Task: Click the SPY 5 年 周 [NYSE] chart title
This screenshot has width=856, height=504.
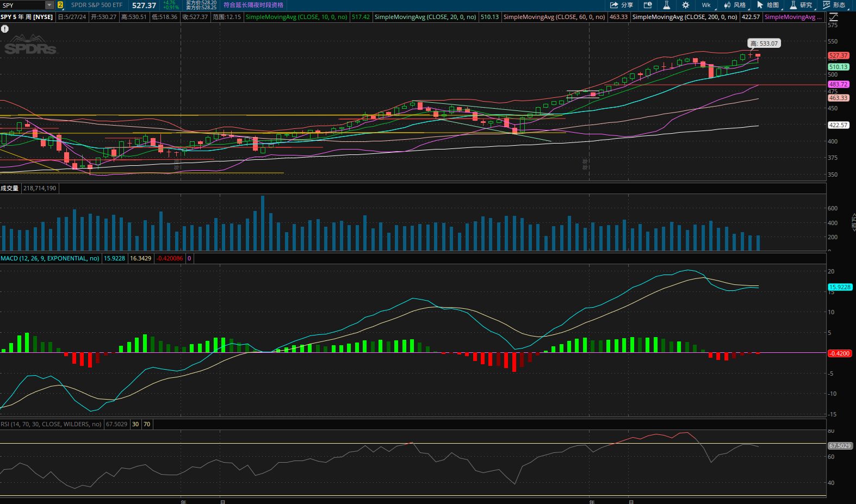Action: click(27, 17)
